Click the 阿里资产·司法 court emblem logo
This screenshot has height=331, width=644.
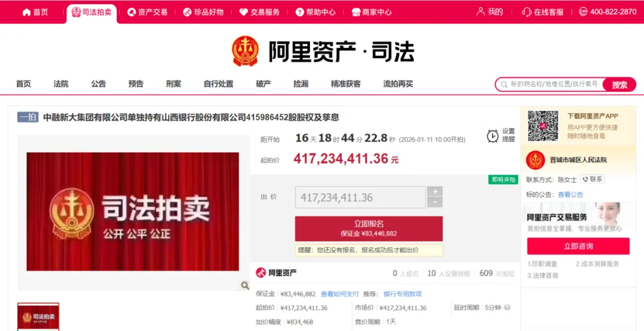(x=245, y=51)
